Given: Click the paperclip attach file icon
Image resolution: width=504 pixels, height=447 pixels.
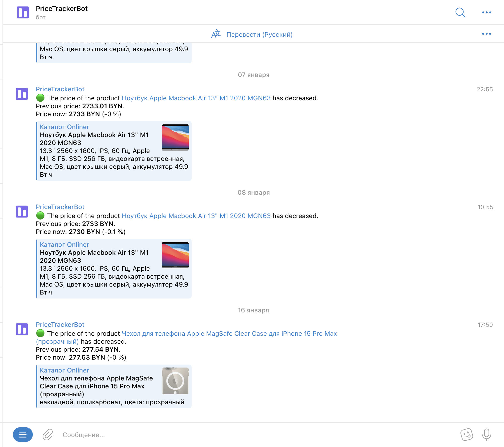Looking at the screenshot, I should click(47, 435).
